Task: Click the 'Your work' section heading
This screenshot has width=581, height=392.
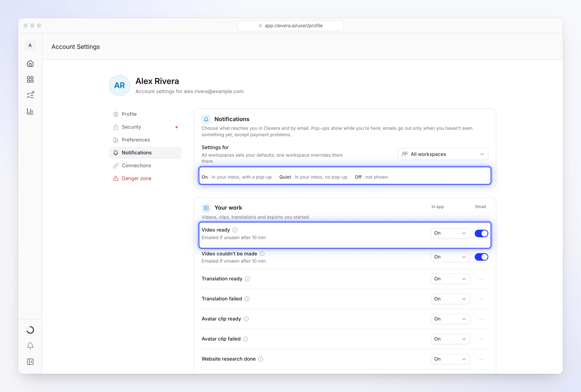Action: click(228, 208)
